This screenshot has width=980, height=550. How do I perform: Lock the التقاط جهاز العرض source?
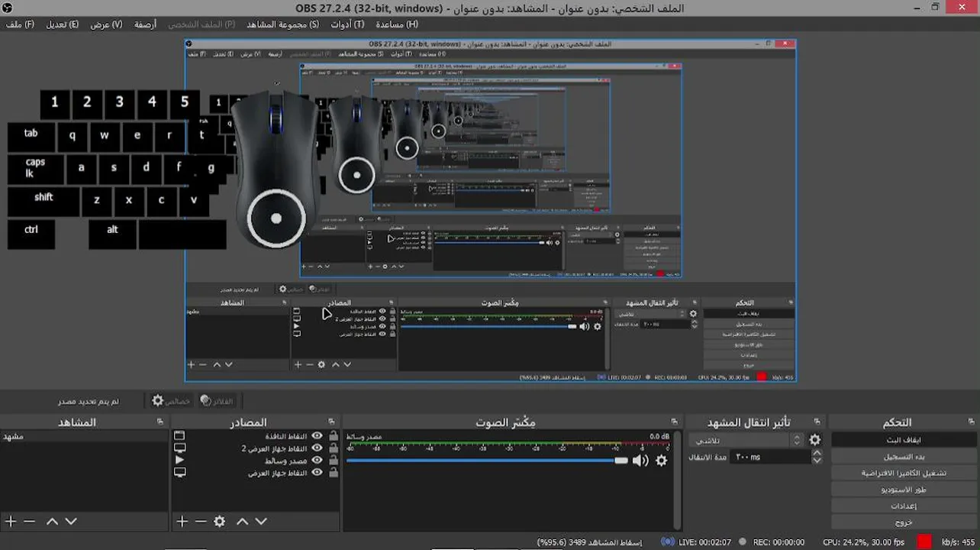tap(334, 473)
